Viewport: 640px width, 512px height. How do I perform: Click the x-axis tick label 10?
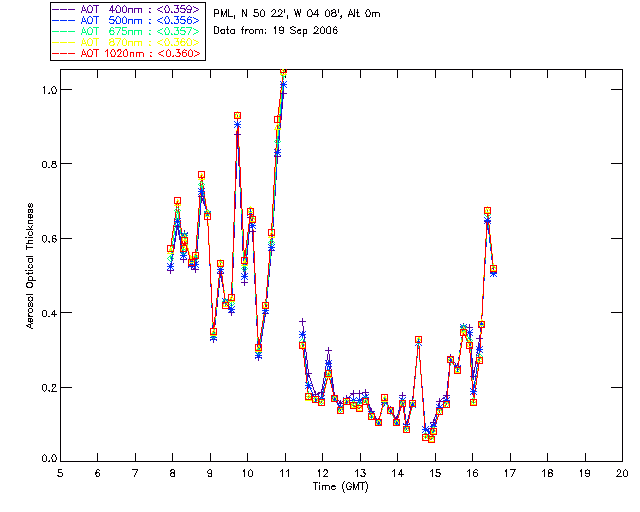(247, 473)
